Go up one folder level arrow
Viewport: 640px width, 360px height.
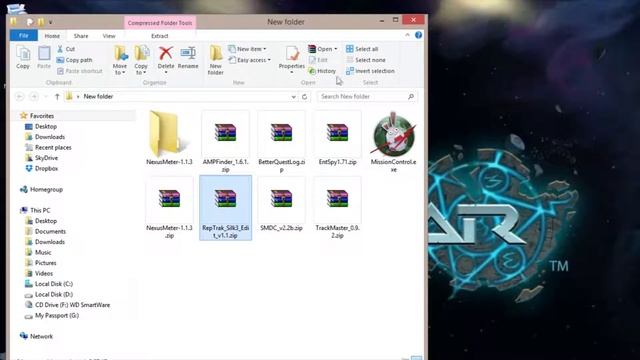pyautogui.click(x=57, y=96)
